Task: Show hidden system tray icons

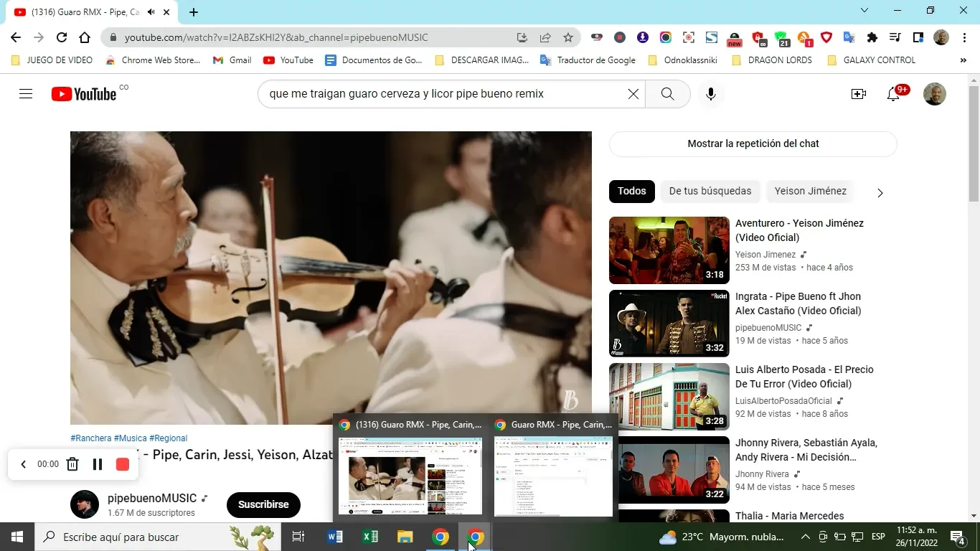Action: click(805, 537)
